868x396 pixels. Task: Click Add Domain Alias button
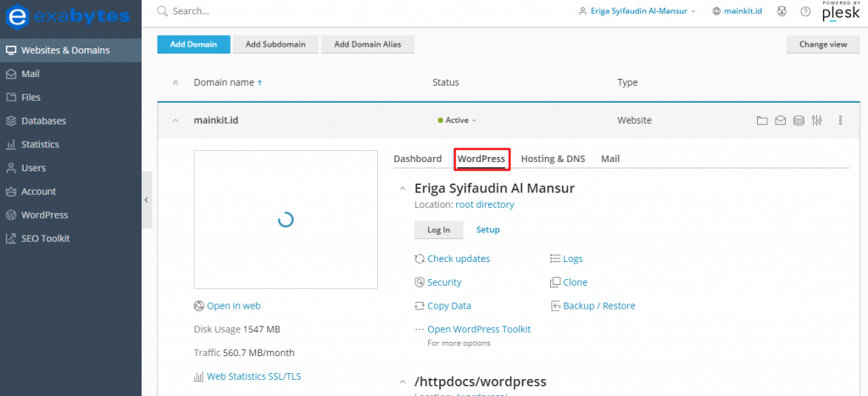tap(368, 44)
